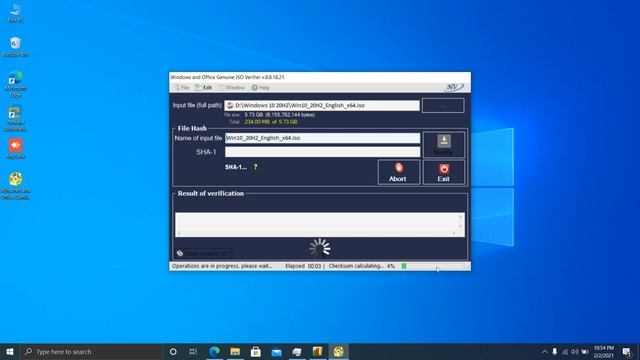Open network settings from the tray
Screen dimensions: 640x360
click(565, 352)
